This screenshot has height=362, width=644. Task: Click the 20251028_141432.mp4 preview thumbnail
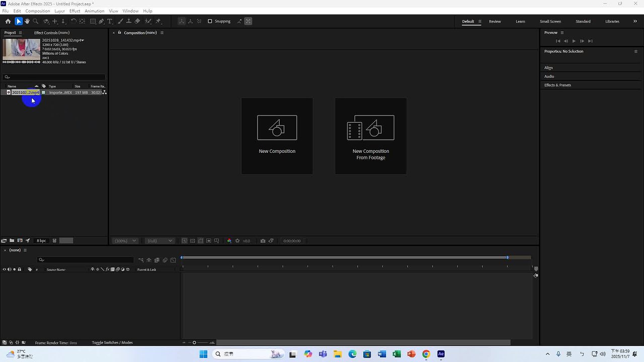(x=21, y=50)
